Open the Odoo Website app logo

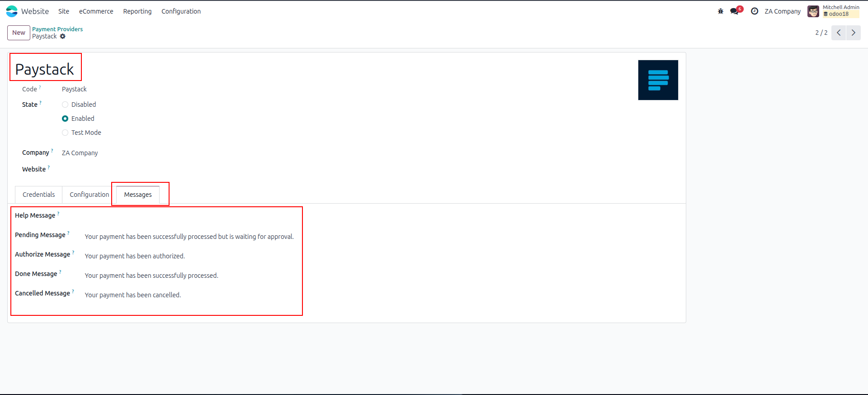click(x=12, y=11)
